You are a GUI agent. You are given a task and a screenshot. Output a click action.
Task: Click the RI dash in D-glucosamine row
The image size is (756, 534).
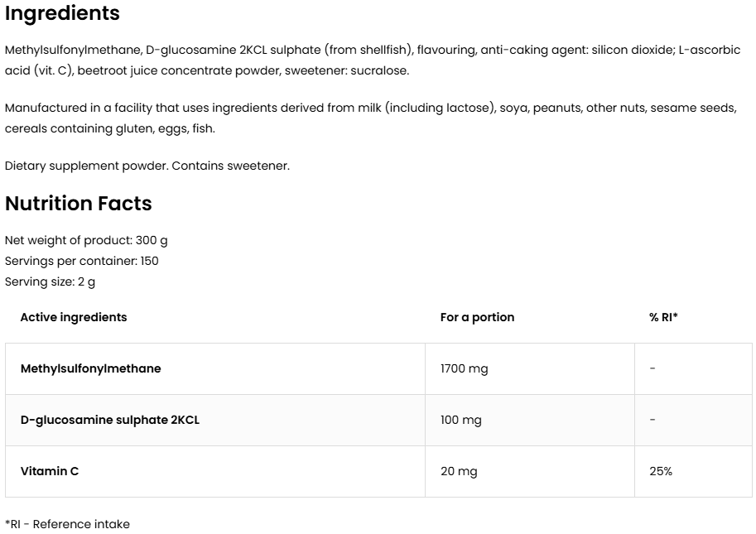[x=652, y=420]
